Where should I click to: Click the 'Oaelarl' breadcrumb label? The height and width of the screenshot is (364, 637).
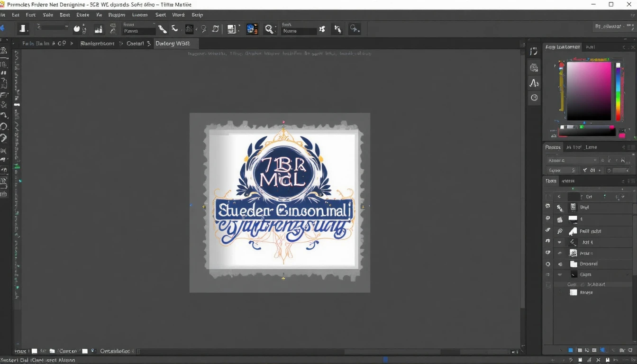(135, 44)
